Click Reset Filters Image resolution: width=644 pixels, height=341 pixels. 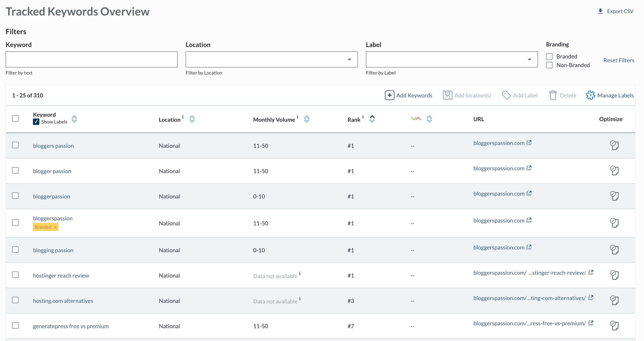(619, 60)
